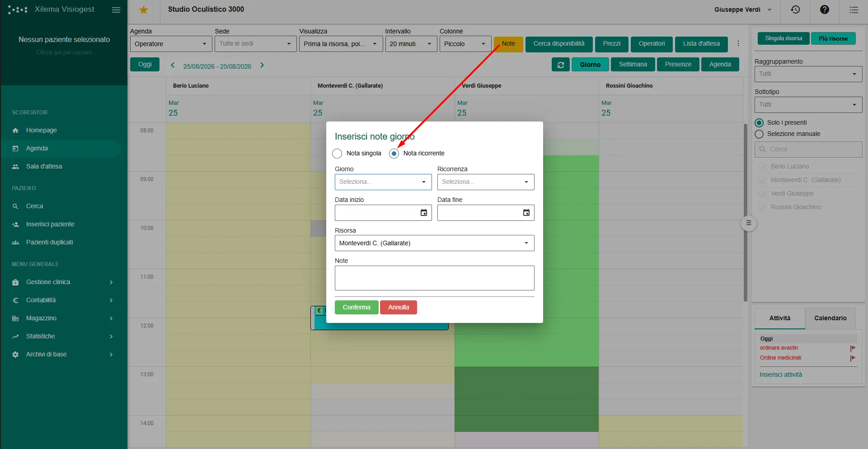
Task: Switch to the Calendario tab
Action: click(830, 318)
